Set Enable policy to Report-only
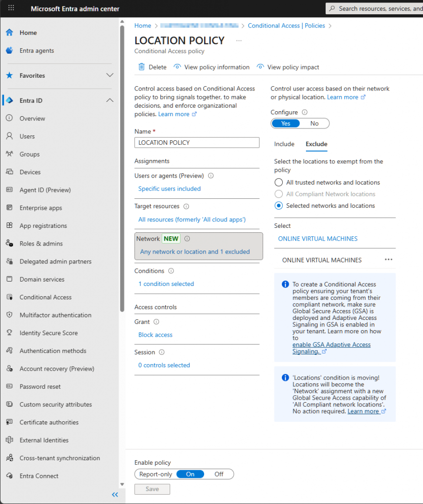The image size is (423, 504). (x=155, y=474)
